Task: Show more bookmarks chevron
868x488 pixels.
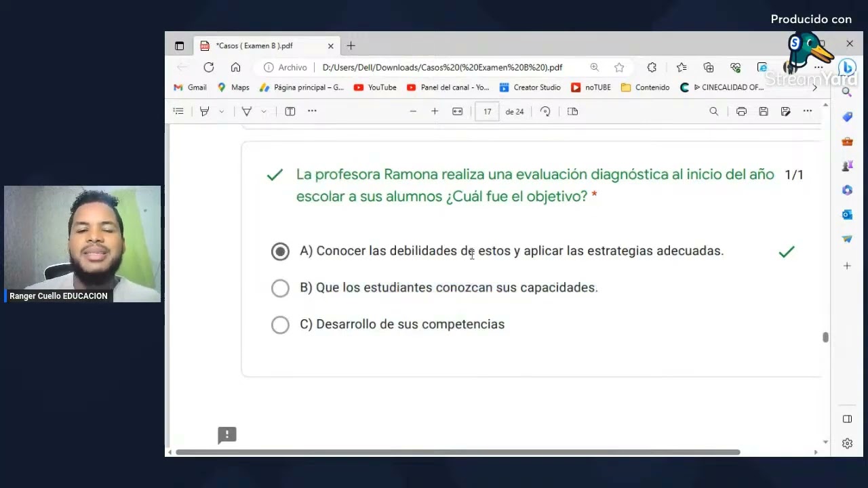Action: click(x=814, y=87)
